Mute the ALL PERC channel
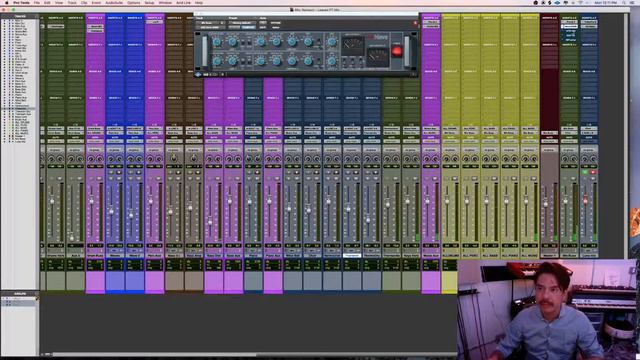 tap(474, 178)
